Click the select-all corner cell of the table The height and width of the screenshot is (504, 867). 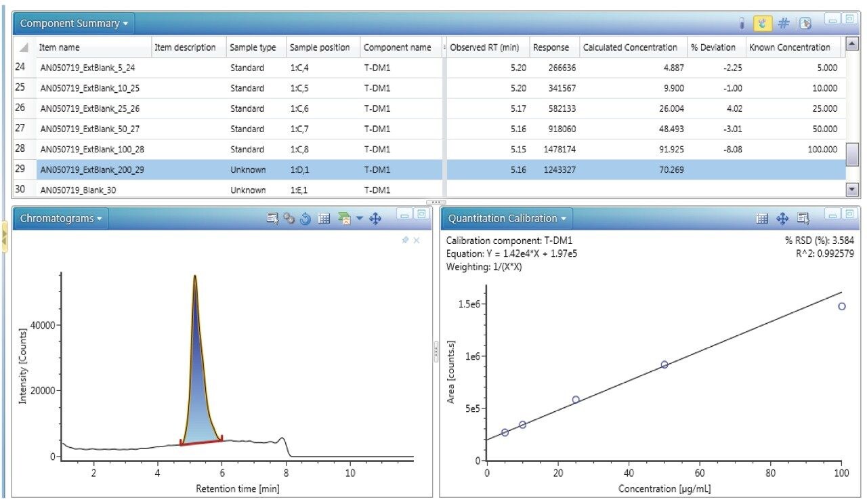[x=24, y=47]
